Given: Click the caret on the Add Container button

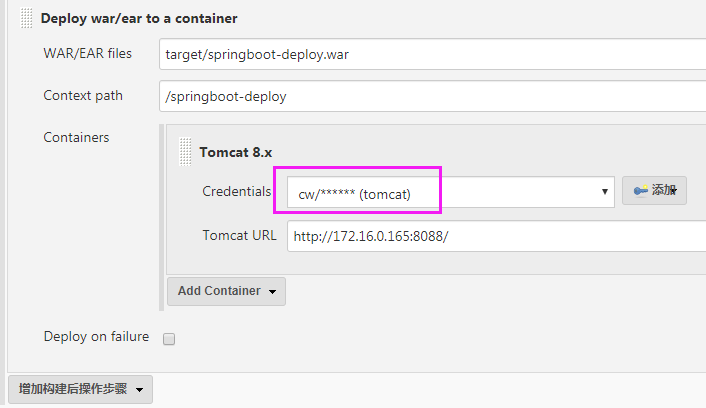Looking at the screenshot, I should tap(272, 292).
